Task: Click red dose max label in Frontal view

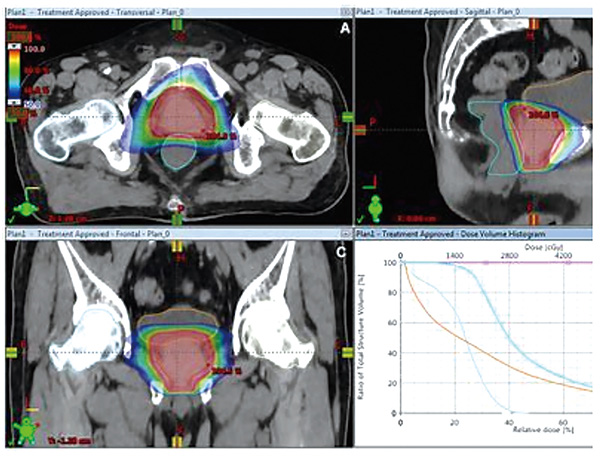Action: click(x=226, y=371)
